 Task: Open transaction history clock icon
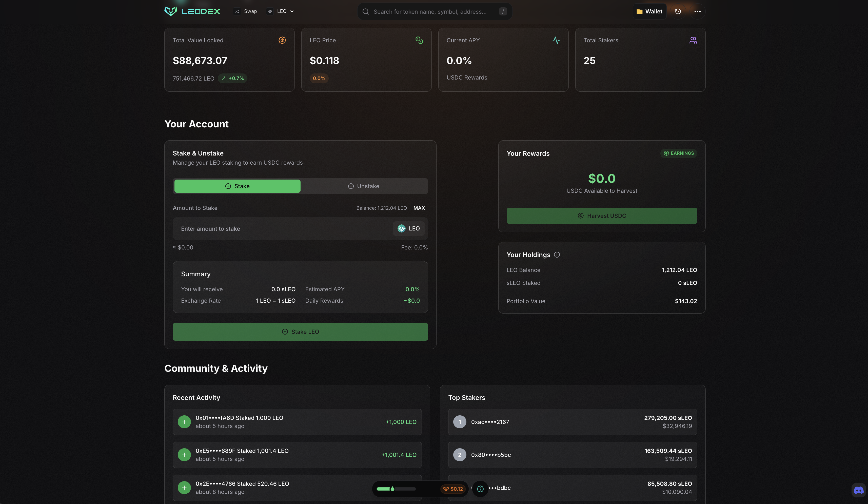point(678,11)
